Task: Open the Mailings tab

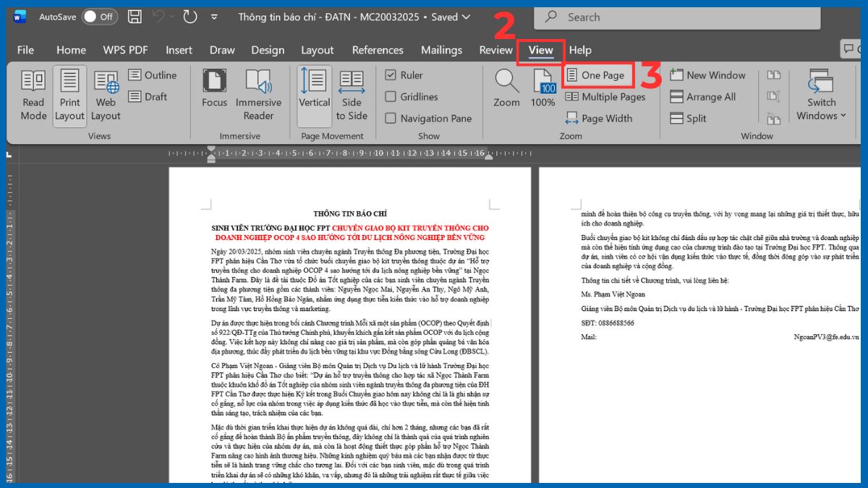Action: coord(441,50)
